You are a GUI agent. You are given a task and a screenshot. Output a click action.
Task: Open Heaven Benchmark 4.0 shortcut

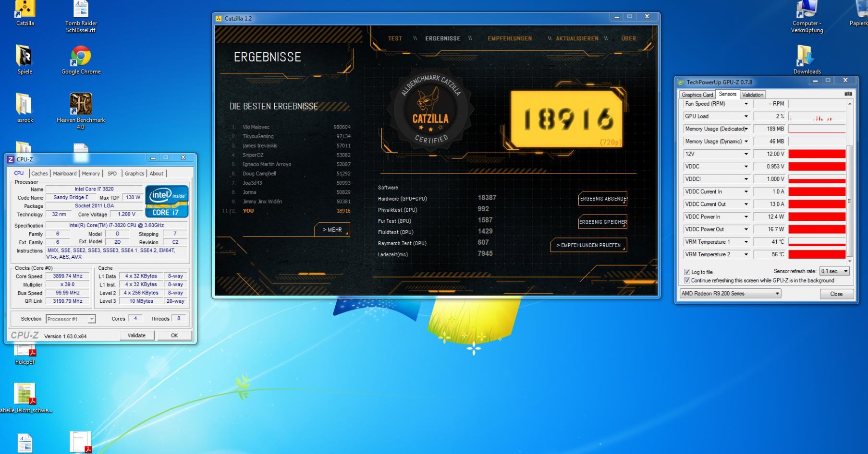(x=81, y=111)
